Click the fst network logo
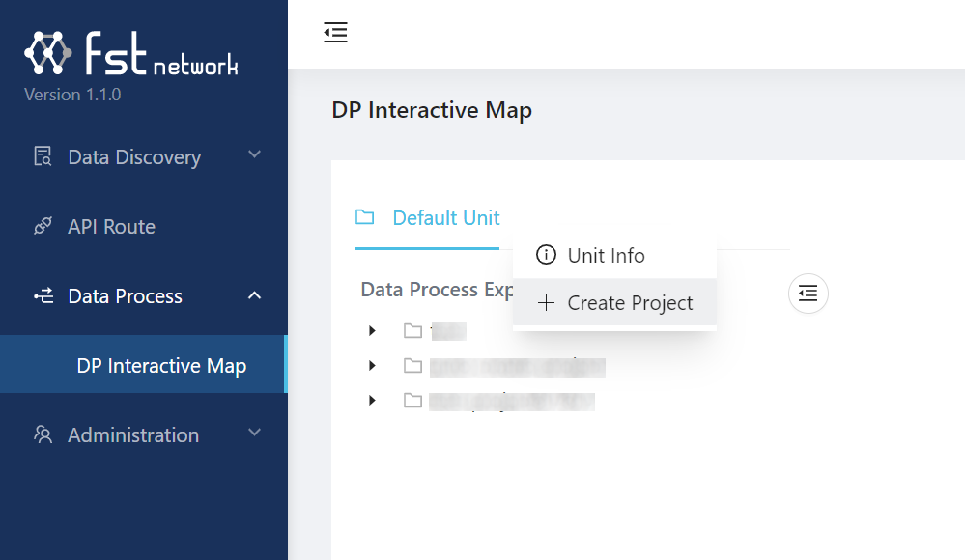Screen dimensions: 965x560 (x=130, y=54)
